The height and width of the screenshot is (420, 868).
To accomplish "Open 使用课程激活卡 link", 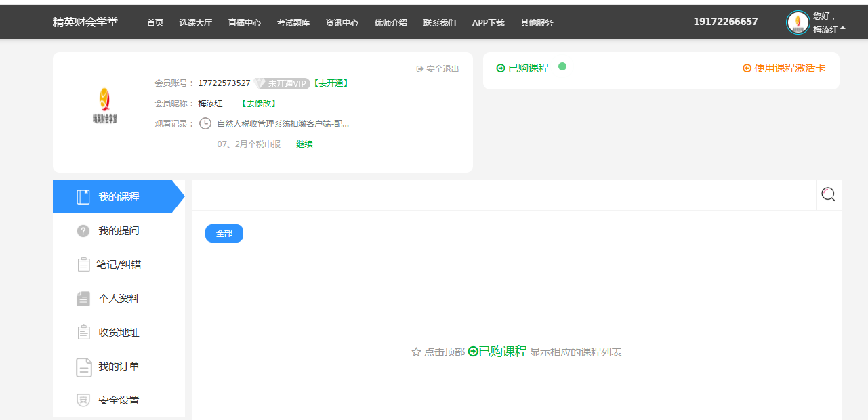I will coord(784,68).
